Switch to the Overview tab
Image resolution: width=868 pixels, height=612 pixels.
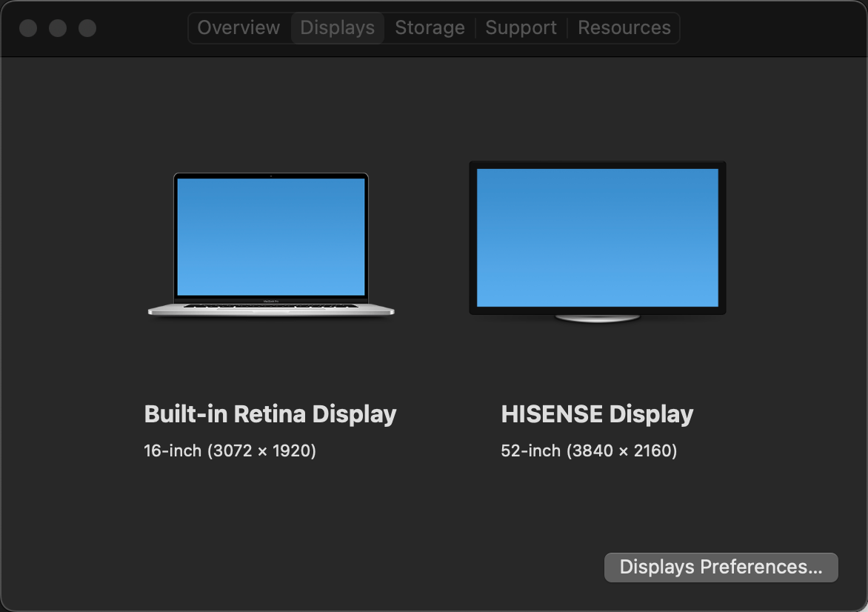click(239, 27)
